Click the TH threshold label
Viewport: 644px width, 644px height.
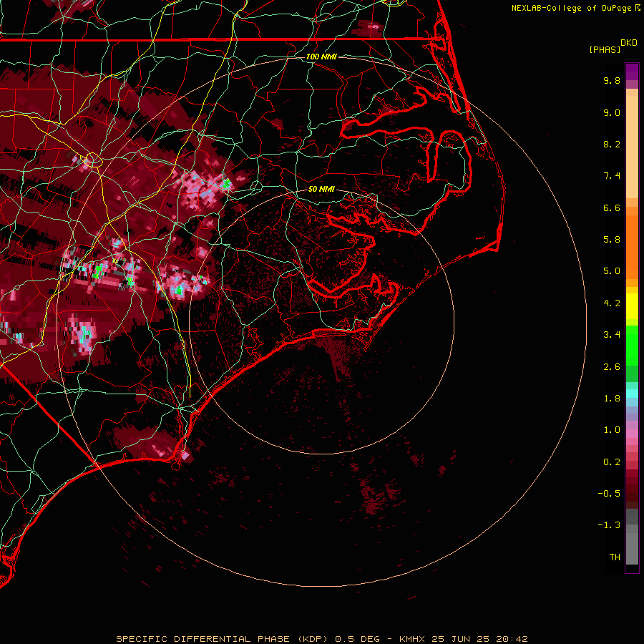coord(615,557)
